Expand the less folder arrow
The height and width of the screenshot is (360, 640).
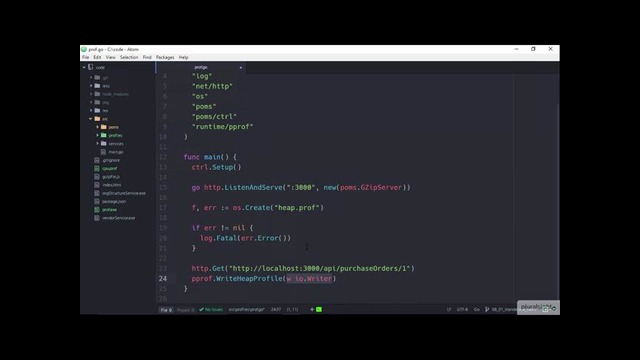91,86
